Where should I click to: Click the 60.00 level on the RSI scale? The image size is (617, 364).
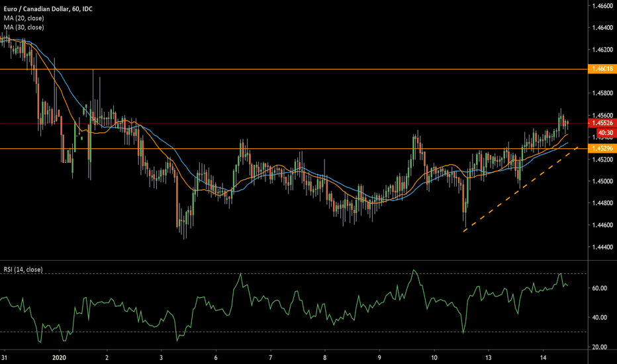tap(599, 289)
